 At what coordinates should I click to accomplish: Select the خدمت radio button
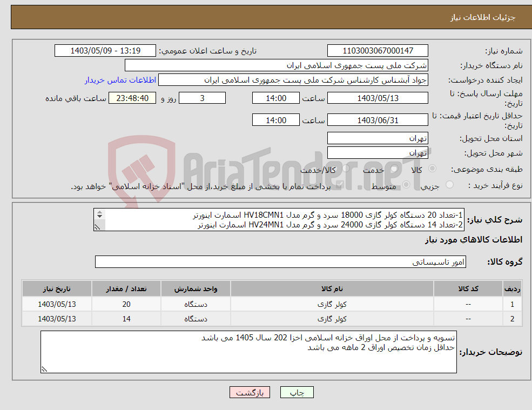pos(394,169)
